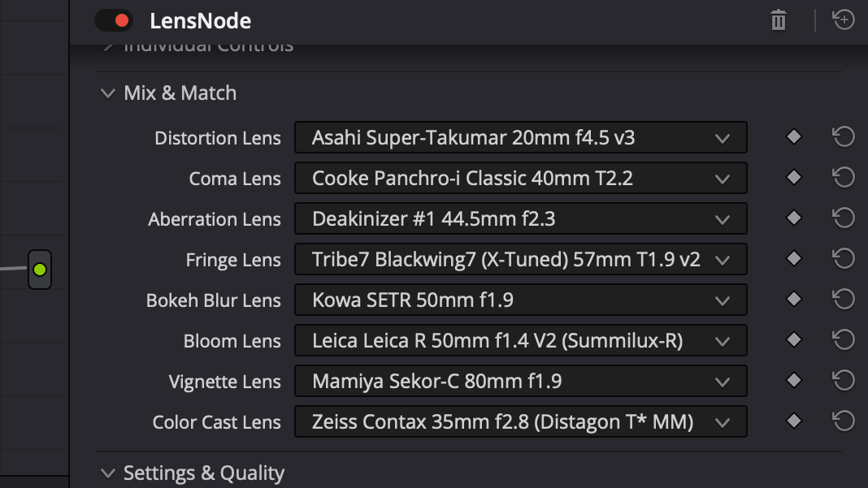Add keyframe diamond for Vignette Lens
Image resolution: width=868 pixels, height=488 pixels.
(x=794, y=381)
